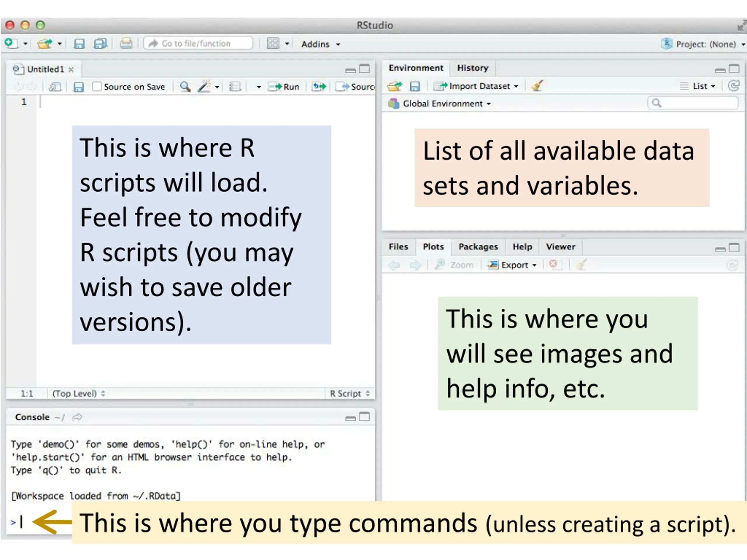Click the Go to file/function field
This screenshot has width=747, height=560.
tap(198, 43)
